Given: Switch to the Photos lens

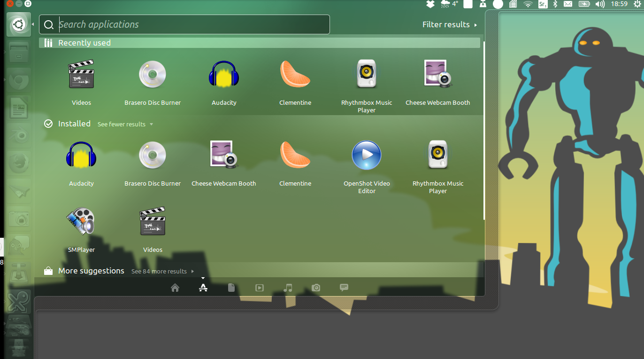Looking at the screenshot, I should coord(316,288).
